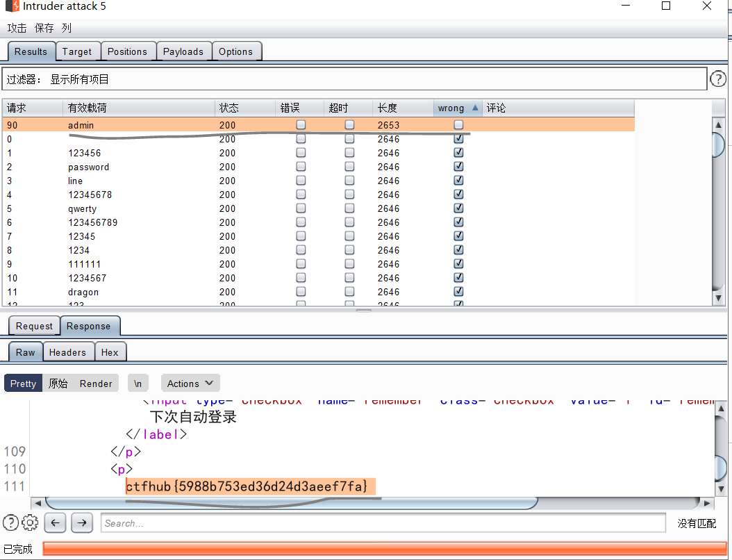The width and height of the screenshot is (732, 560).
Task: Select the 原始 view button
Action: [x=58, y=384]
